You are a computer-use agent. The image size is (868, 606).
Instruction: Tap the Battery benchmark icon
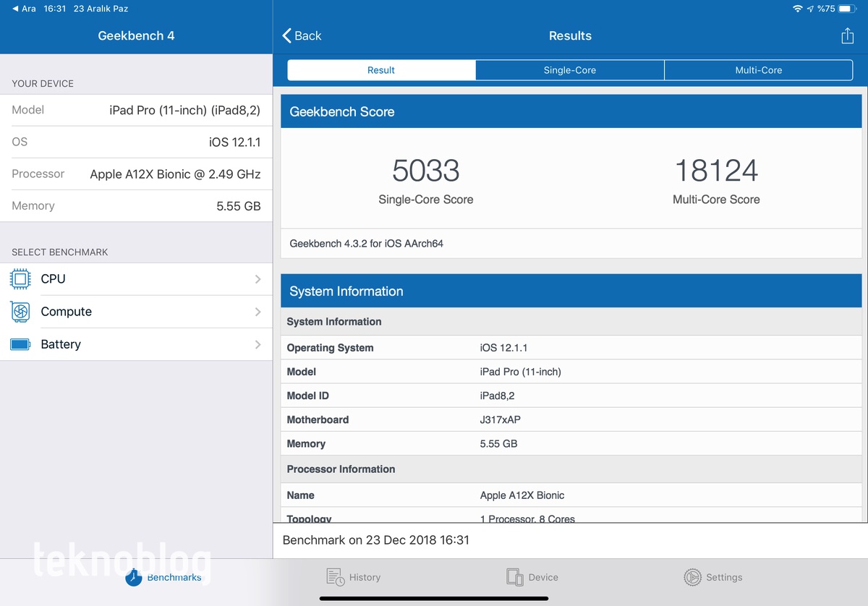[x=21, y=344]
